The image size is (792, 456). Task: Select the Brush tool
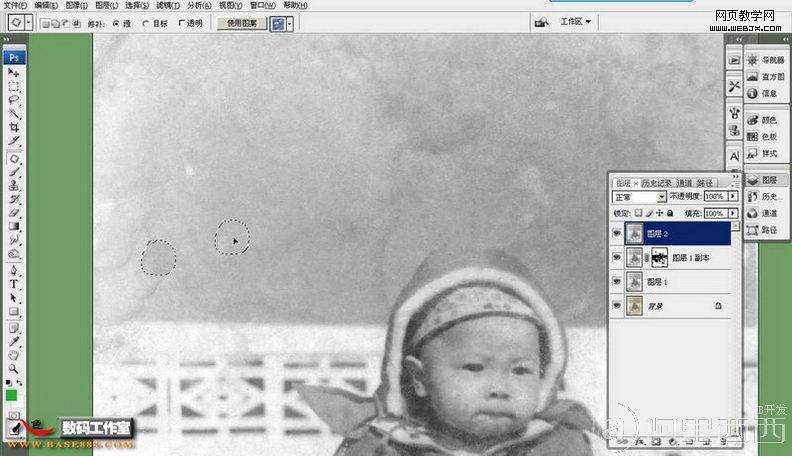[14, 172]
